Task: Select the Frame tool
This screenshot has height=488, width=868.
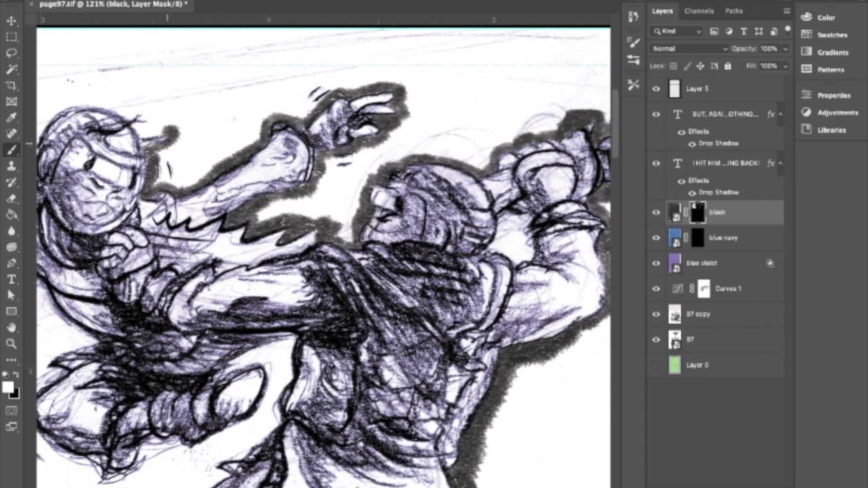Action: click(12, 102)
